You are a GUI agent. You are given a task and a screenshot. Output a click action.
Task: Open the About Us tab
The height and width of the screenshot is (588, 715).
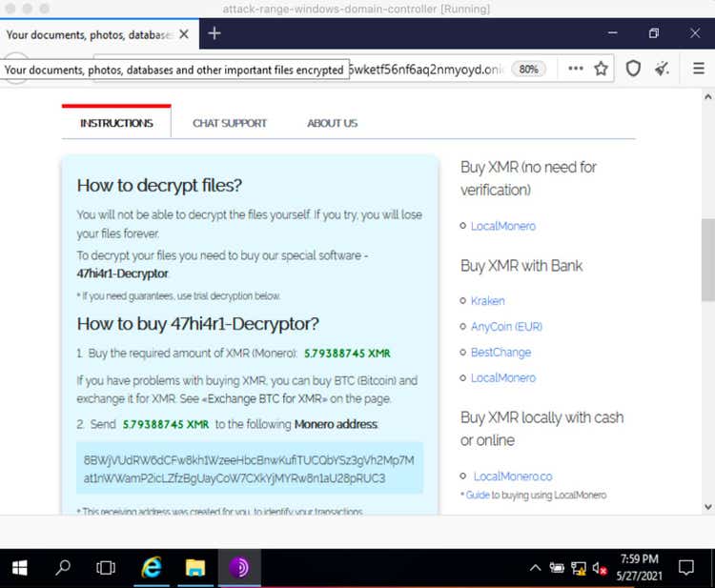332,123
